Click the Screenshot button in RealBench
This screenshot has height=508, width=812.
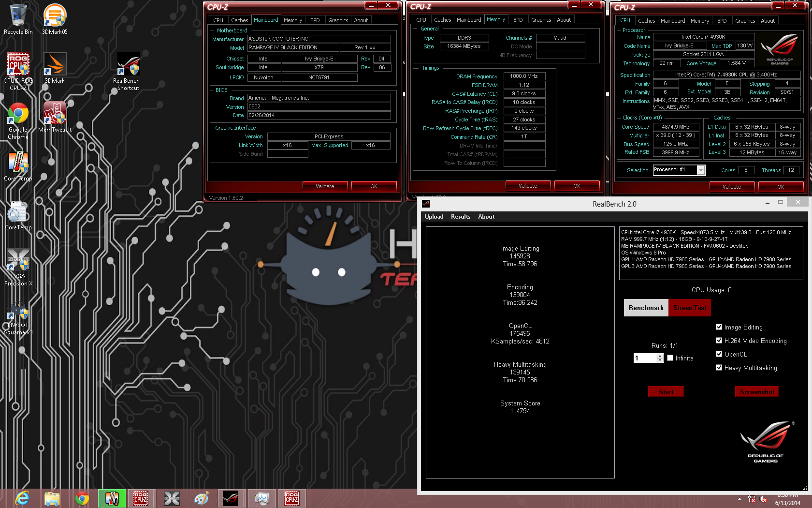tap(757, 392)
